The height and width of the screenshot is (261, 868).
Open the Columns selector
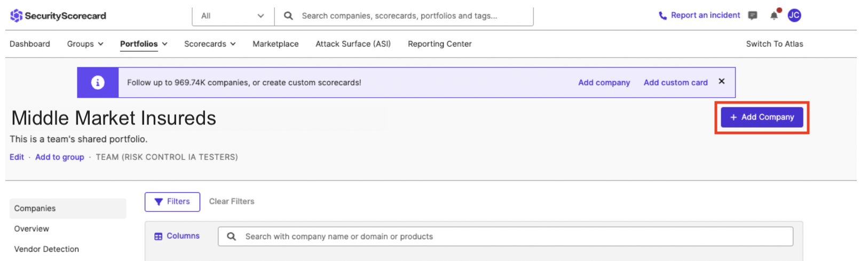177,236
